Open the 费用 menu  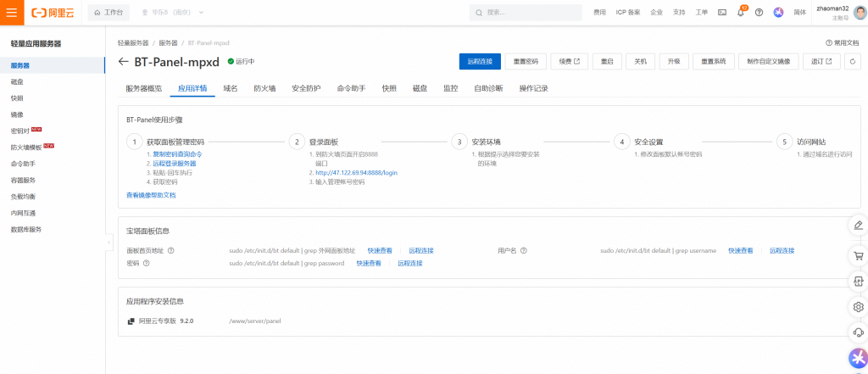tap(599, 12)
